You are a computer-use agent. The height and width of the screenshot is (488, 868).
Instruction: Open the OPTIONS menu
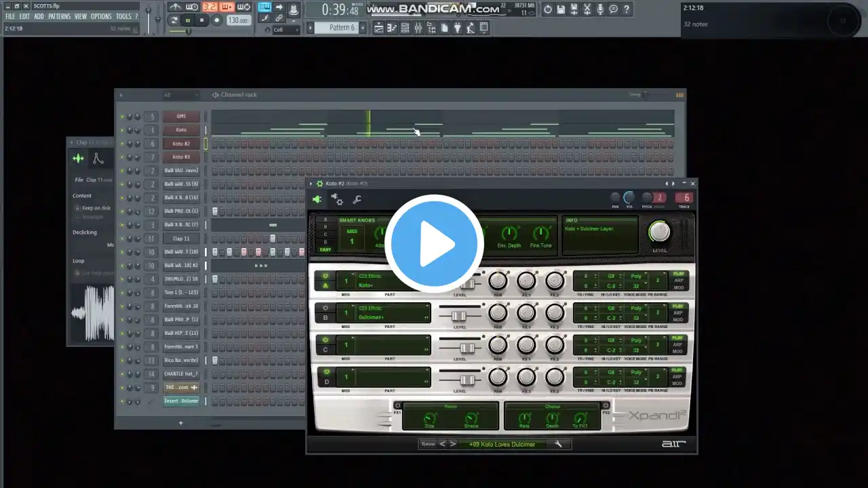tap(101, 16)
